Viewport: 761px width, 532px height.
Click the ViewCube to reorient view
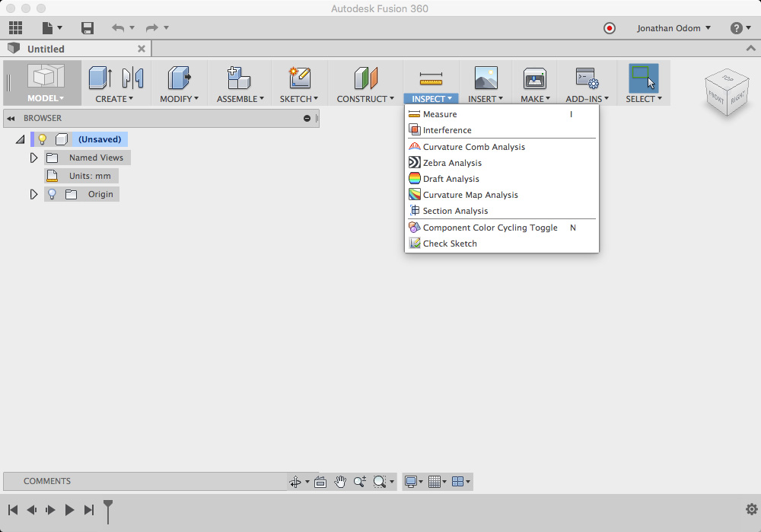pos(727,92)
